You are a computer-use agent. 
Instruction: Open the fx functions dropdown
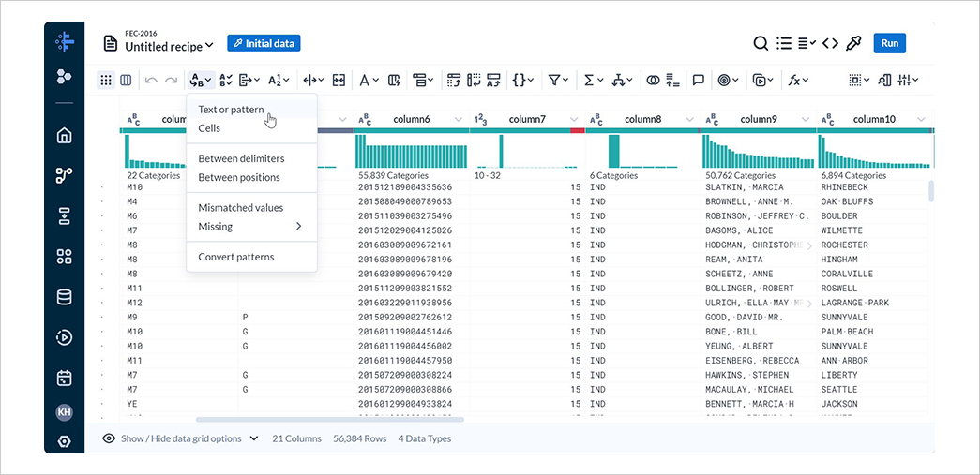pos(798,80)
